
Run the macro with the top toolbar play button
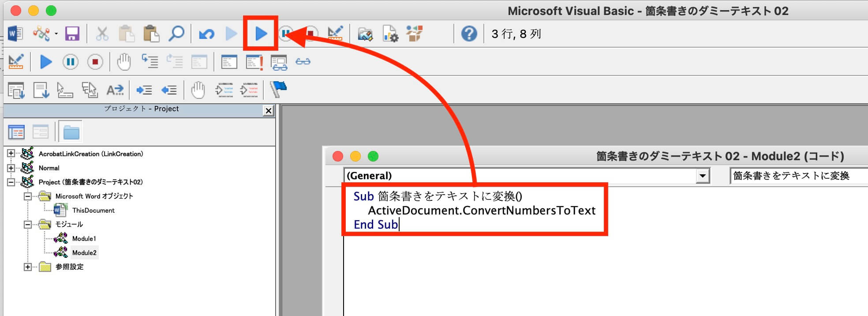[261, 34]
